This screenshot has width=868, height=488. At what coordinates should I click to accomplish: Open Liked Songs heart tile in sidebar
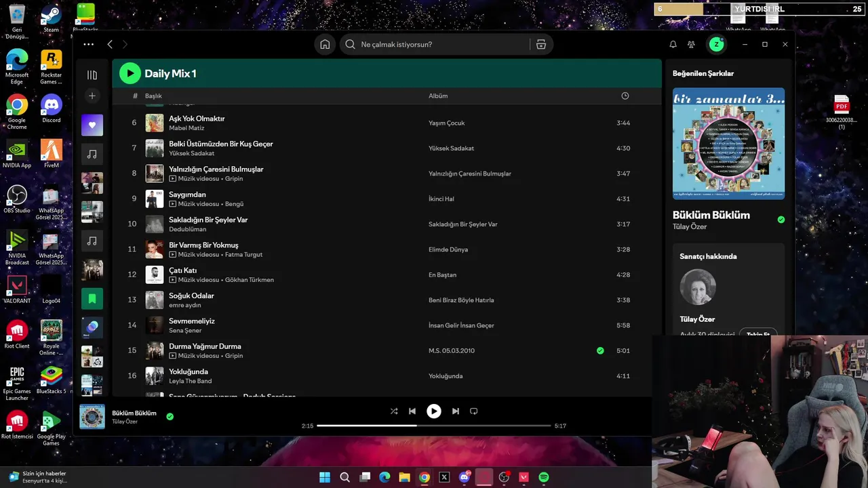point(92,125)
